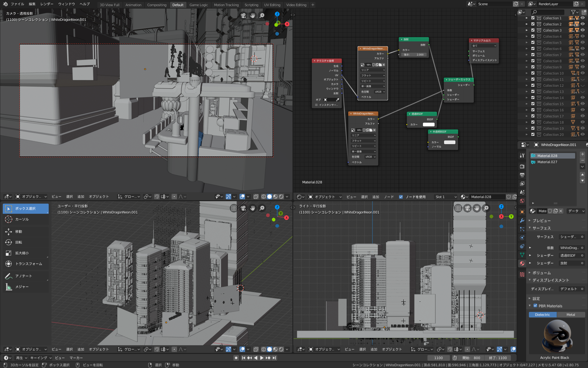The image size is (588, 368).
Task: Select the Scale (拡大縮小) tool
Action: (x=21, y=253)
